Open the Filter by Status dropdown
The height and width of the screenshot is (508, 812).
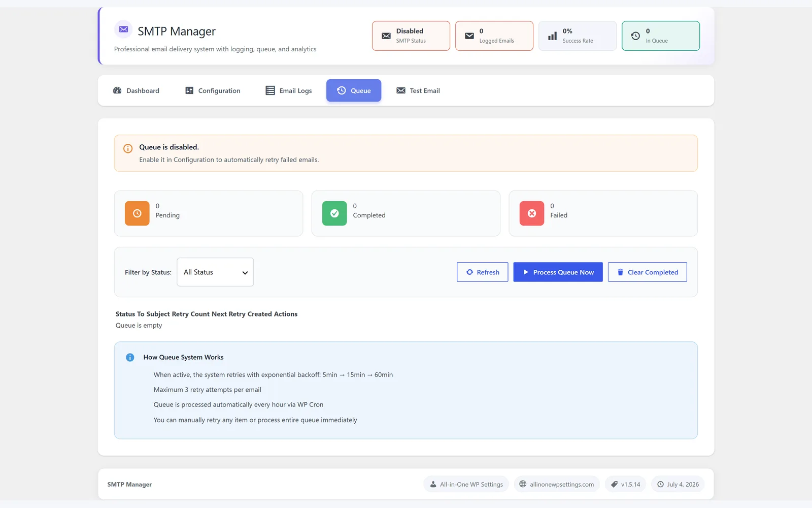215,272
